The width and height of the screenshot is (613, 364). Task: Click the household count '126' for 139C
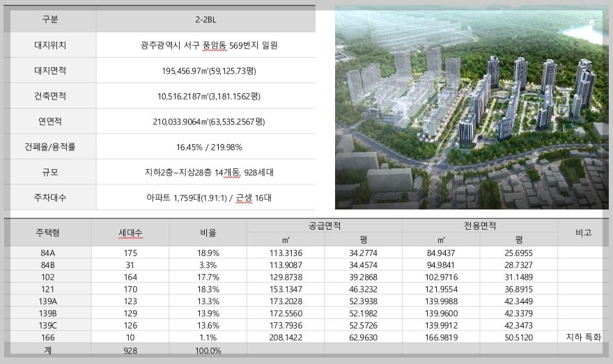tap(130, 325)
